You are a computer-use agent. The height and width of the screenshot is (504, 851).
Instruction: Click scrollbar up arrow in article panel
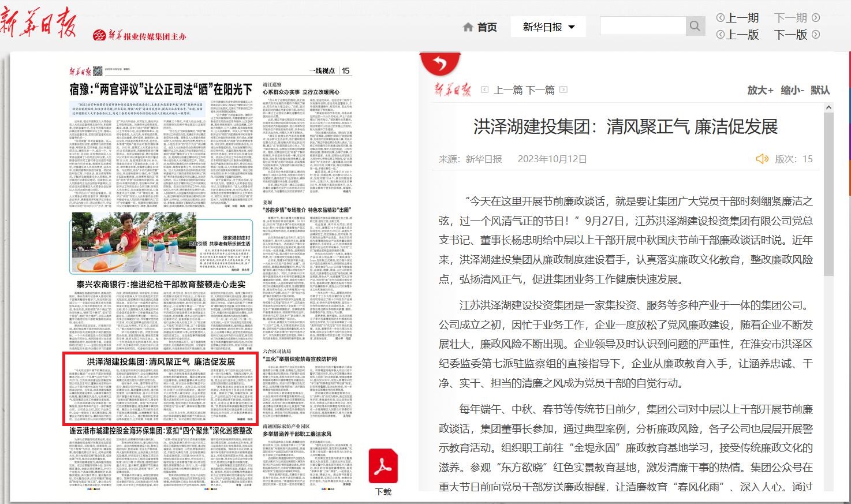829,107
